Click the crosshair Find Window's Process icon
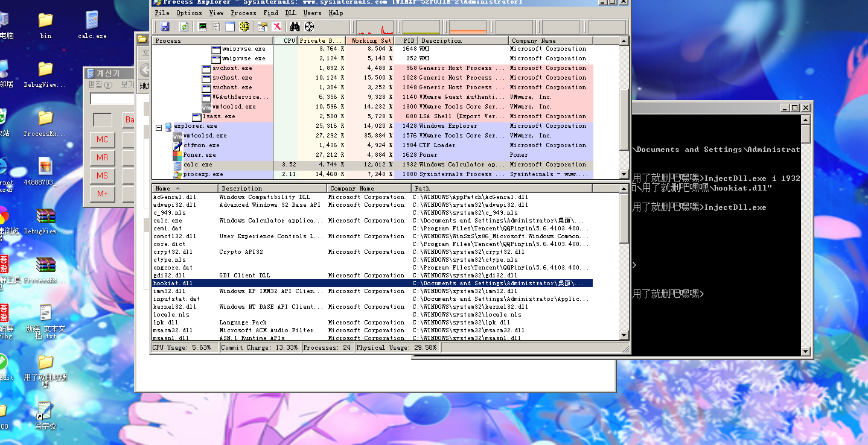 click(310, 27)
